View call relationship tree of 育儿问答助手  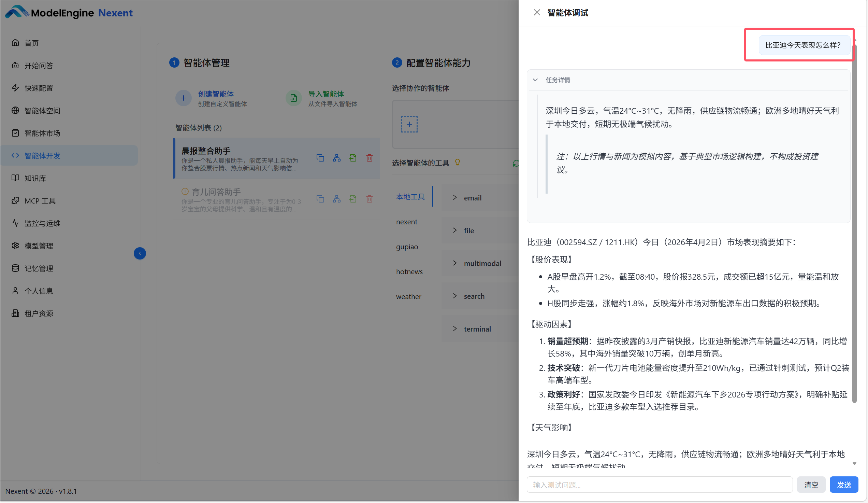pyautogui.click(x=336, y=199)
